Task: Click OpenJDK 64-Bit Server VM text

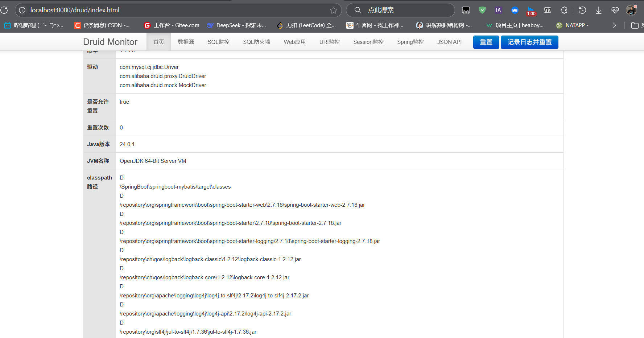Action: click(x=153, y=161)
